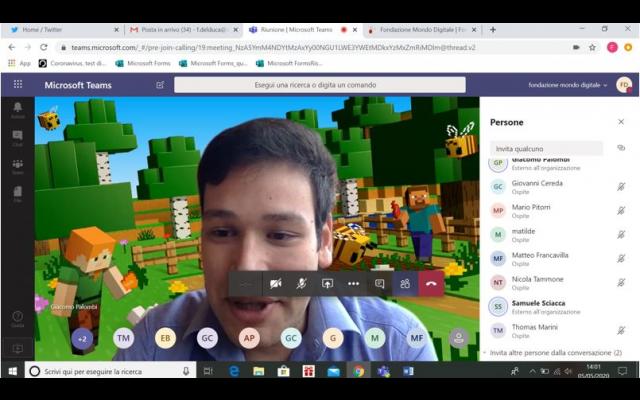Image resolution: width=640 pixels, height=400 pixels.
Task: Click muted mic icon beside Mario Pitorri
Action: (x=621, y=211)
